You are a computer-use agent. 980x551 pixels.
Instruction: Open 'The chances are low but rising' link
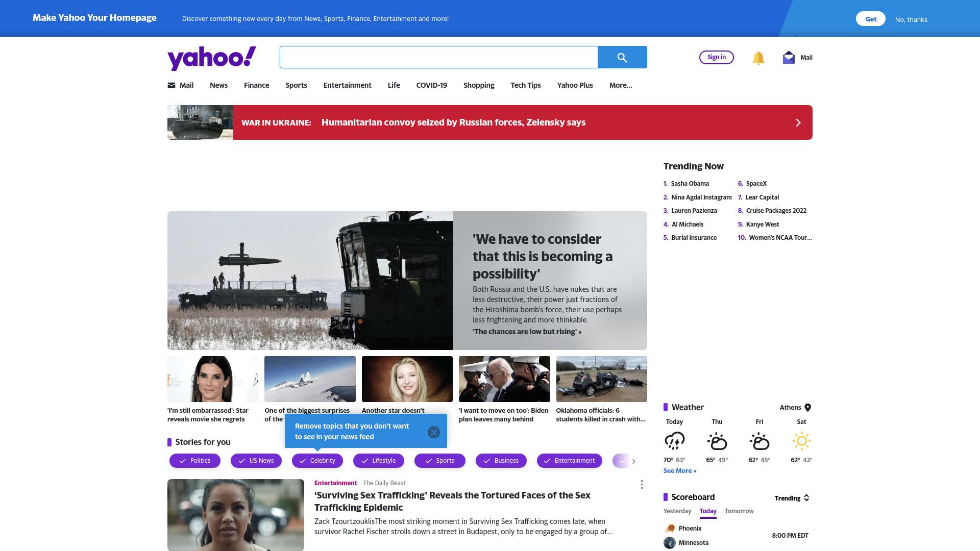pyautogui.click(x=527, y=332)
